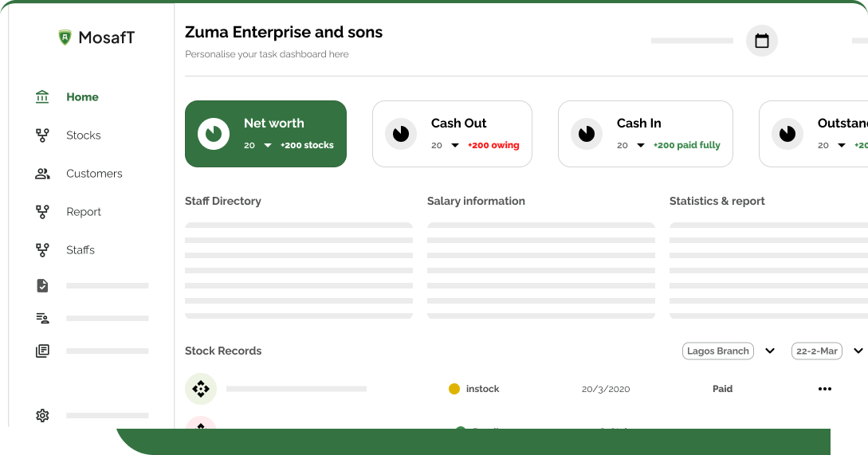Navigate to Staffs
The width and height of the screenshot is (868, 455).
pos(81,249)
